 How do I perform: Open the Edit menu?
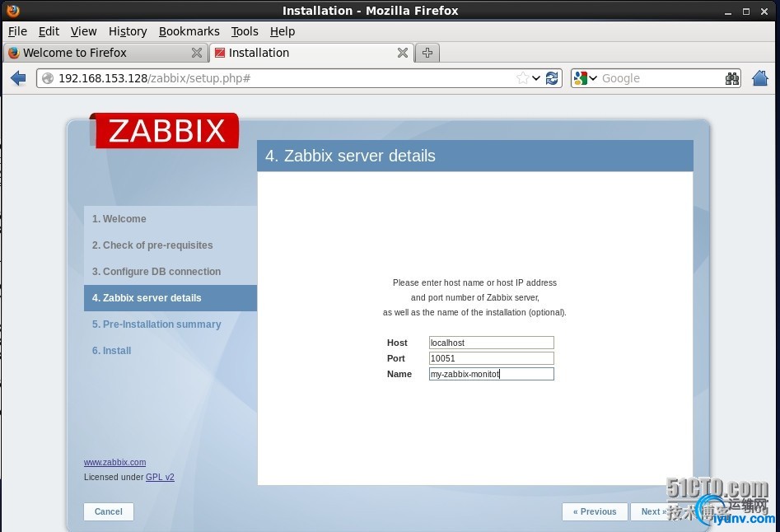[49, 31]
